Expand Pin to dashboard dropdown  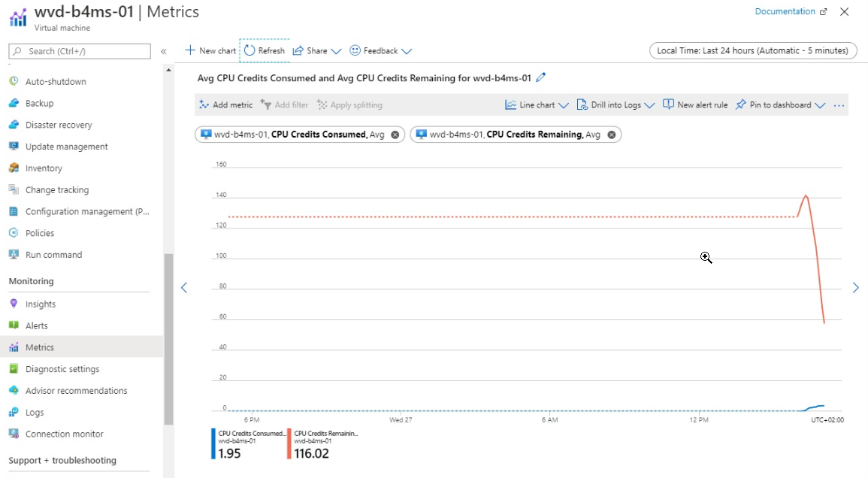point(780,104)
